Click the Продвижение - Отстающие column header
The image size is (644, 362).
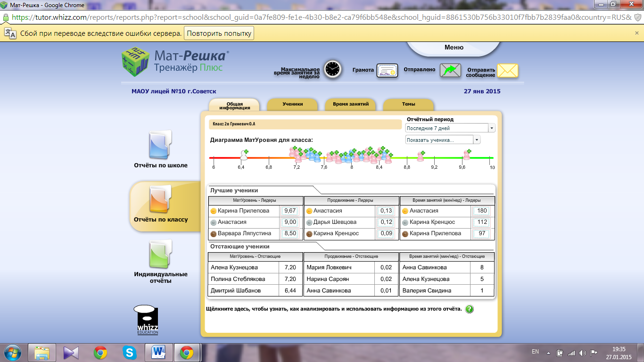pyautogui.click(x=351, y=256)
